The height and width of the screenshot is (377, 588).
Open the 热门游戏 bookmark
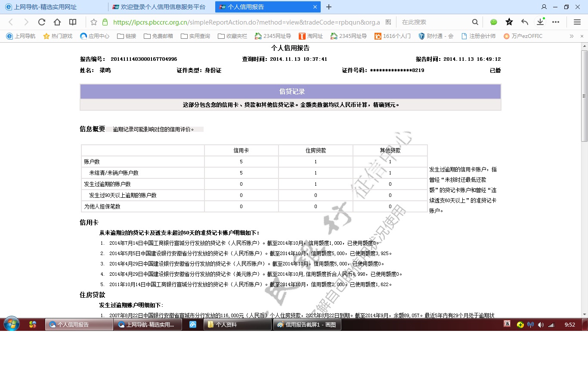[x=58, y=36]
